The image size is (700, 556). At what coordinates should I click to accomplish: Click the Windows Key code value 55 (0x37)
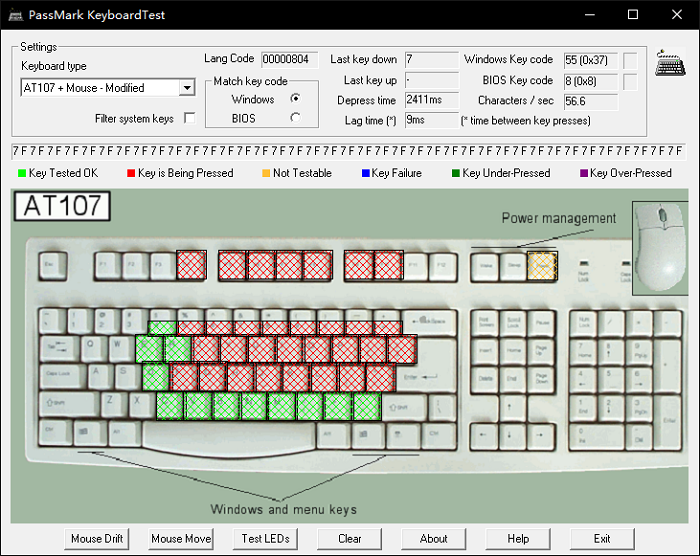[591, 61]
